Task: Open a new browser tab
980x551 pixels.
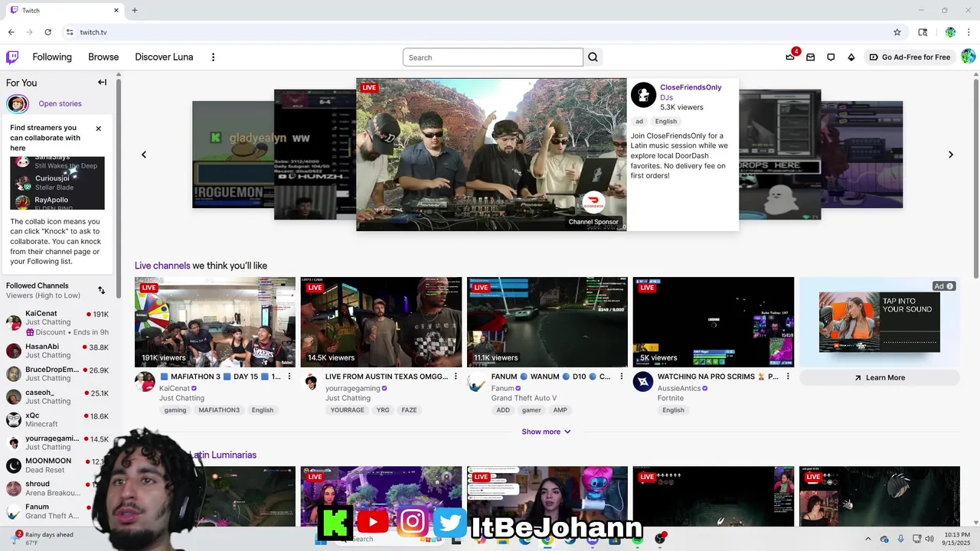Action: point(135,10)
